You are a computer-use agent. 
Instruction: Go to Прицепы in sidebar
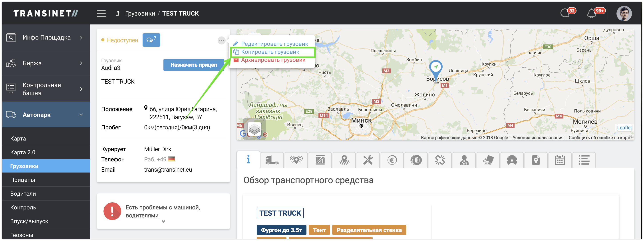pos(22,180)
